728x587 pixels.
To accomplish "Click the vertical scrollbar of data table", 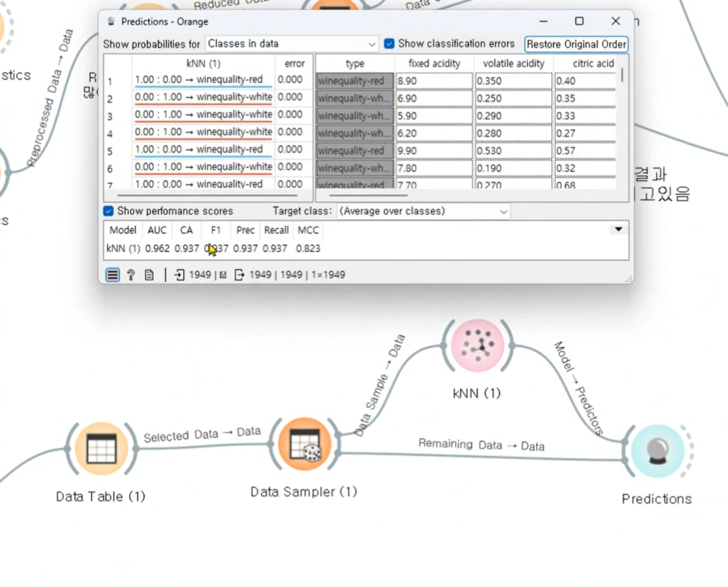I will pos(622,76).
